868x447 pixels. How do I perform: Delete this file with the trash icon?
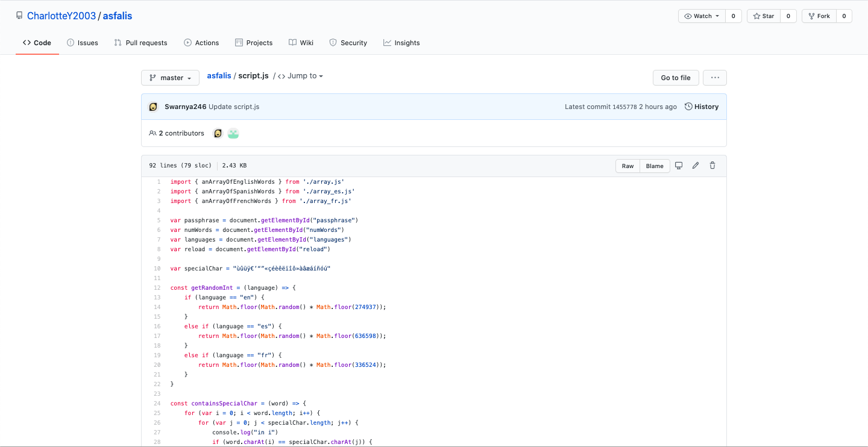pos(712,166)
